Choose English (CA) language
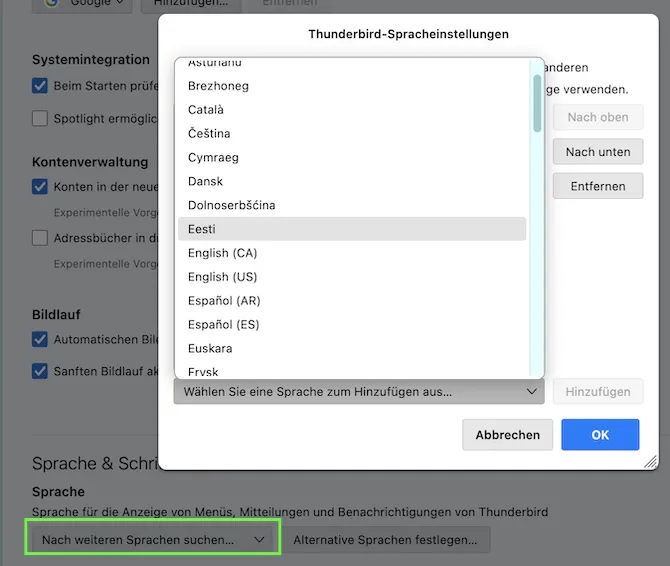This screenshot has height=566, width=670. coord(352,253)
